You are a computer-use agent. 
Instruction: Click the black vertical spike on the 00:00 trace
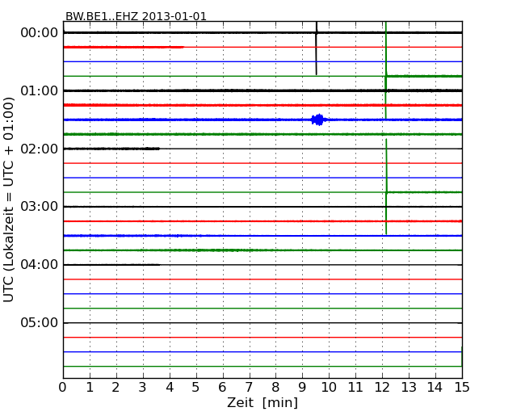coord(317,48)
